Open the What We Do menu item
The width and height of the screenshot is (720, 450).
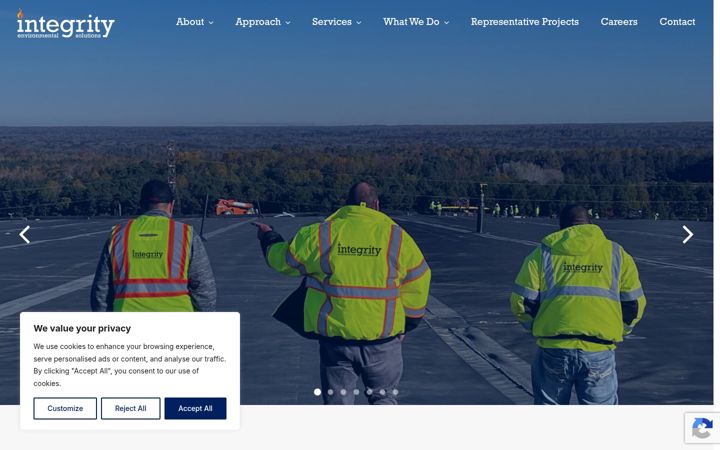tap(411, 22)
